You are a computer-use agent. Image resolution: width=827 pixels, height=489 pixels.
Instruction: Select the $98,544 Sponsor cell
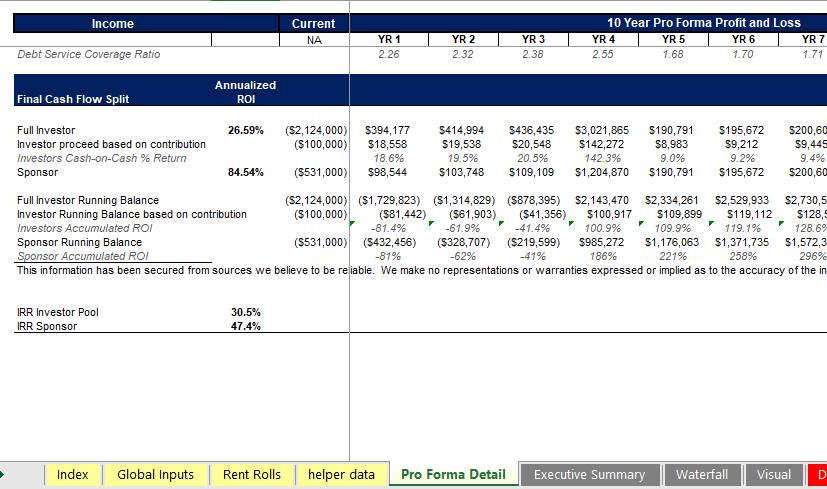point(387,172)
